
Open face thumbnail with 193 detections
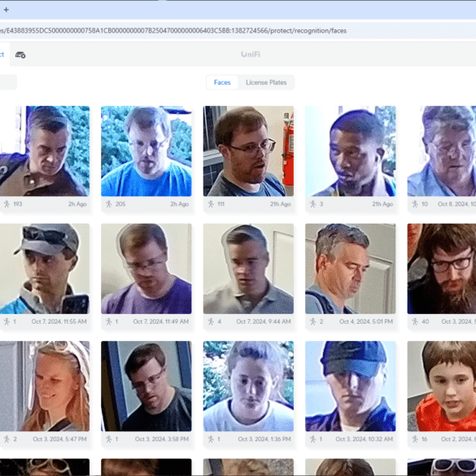pyautogui.click(x=45, y=151)
